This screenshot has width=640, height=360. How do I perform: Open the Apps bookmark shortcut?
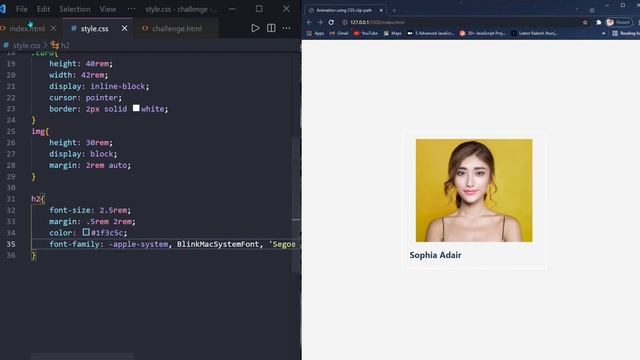pyautogui.click(x=315, y=33)
